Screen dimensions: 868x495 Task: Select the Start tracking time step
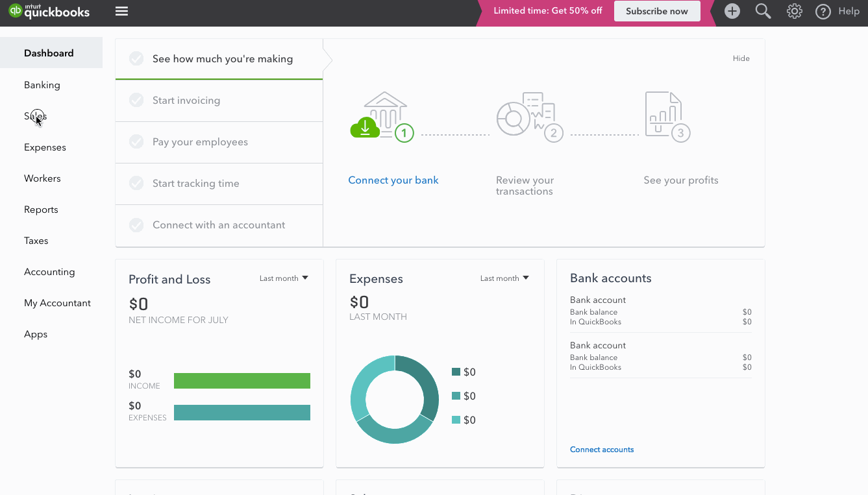click(x=219, y=184)
